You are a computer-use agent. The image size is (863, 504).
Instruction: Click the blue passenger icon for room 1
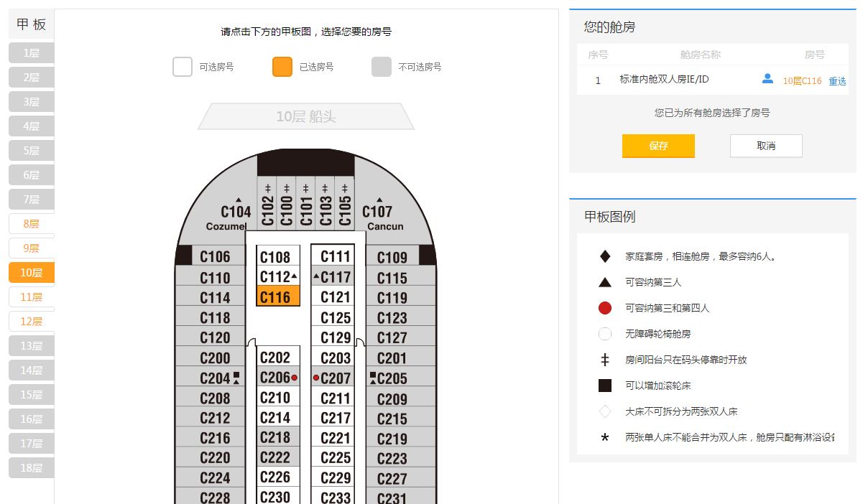(x=767, y=79)
